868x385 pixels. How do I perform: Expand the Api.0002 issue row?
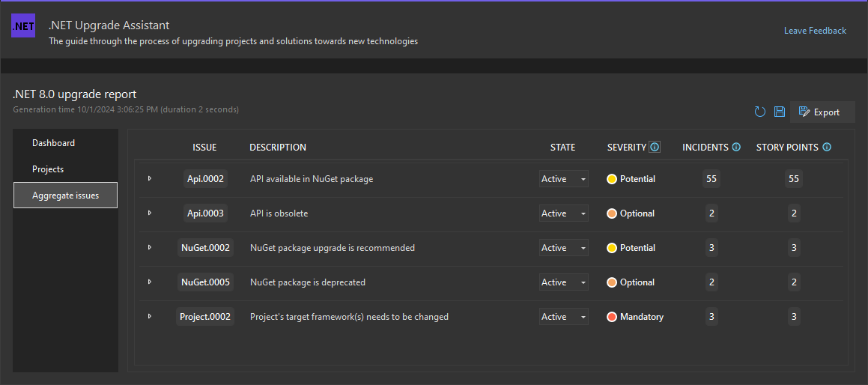[150, 179]
